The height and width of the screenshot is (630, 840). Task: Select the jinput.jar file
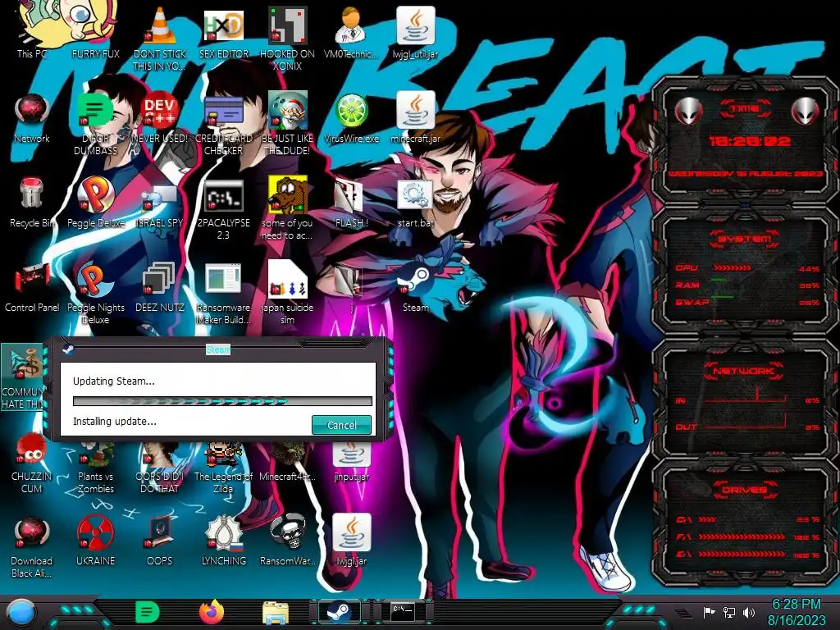click(x=351, y=461)
